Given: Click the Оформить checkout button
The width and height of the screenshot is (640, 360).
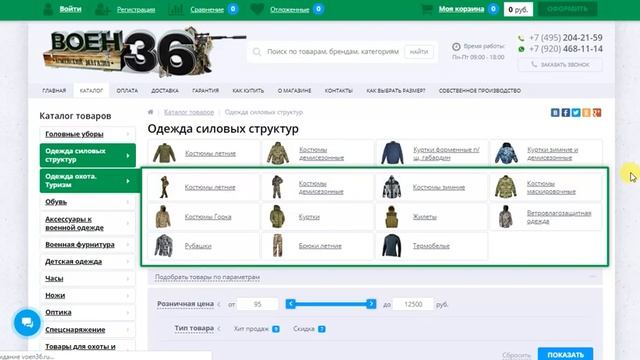Looking at the screenshot, I should point(567,9).
